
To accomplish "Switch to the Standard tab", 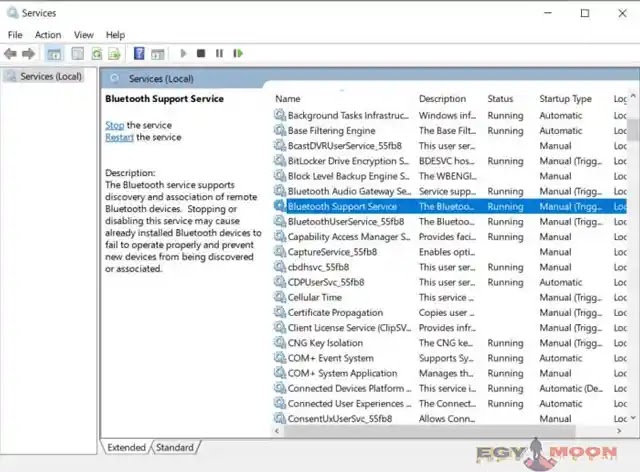I will tap(175, 448).
